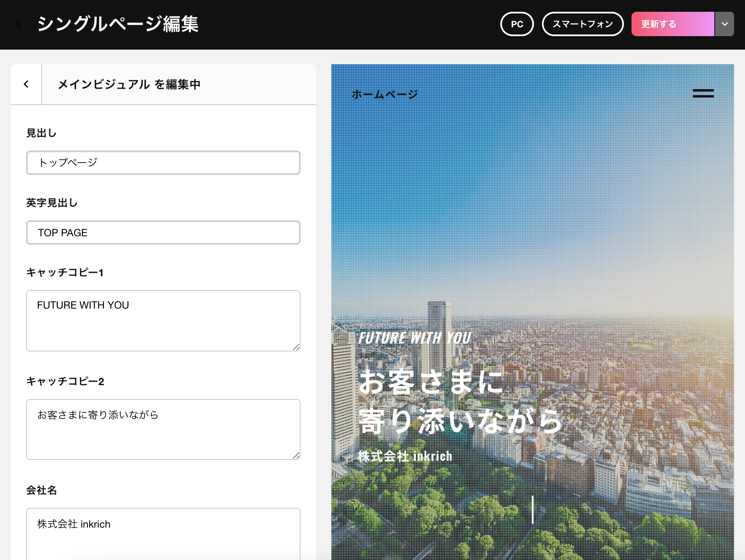The width and height of the screenshot is (745, 560).
Task: Open the dropdown arrow next to 更新する
Action: pos(725,24)
